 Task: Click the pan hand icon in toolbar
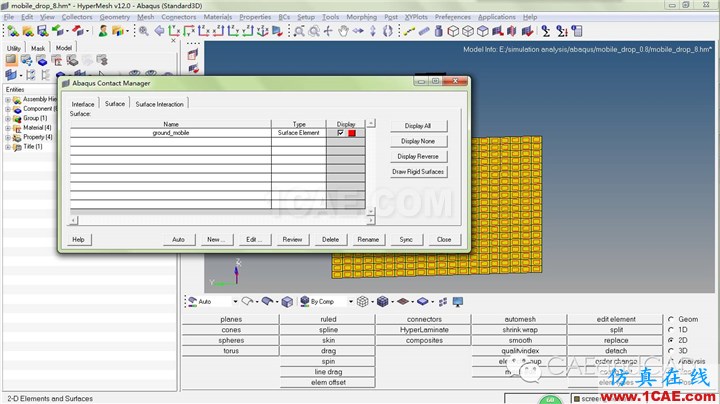(x=343, y=31)
